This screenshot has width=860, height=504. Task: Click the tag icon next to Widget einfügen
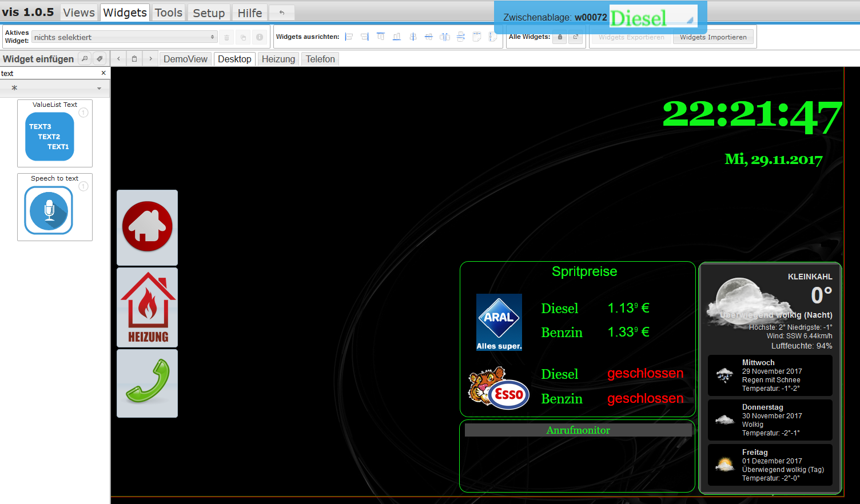point(100,58)
